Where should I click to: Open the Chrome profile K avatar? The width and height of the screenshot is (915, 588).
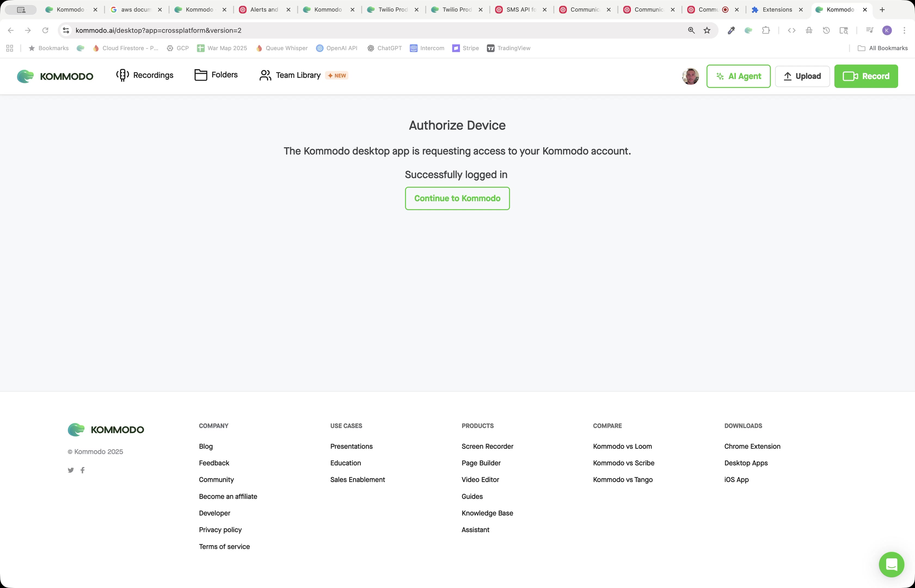coord(887,30)
